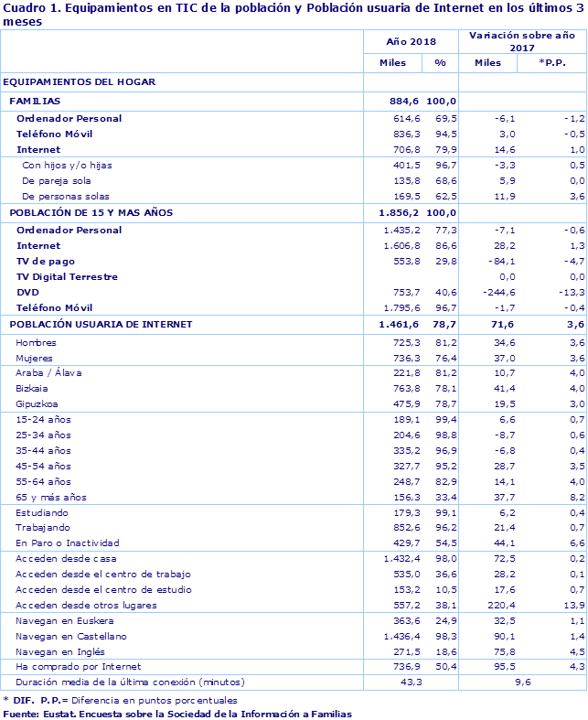This screenshot has width=588, height=720.
Task: Click the "DVD" row label
Action: click(28, 292)
